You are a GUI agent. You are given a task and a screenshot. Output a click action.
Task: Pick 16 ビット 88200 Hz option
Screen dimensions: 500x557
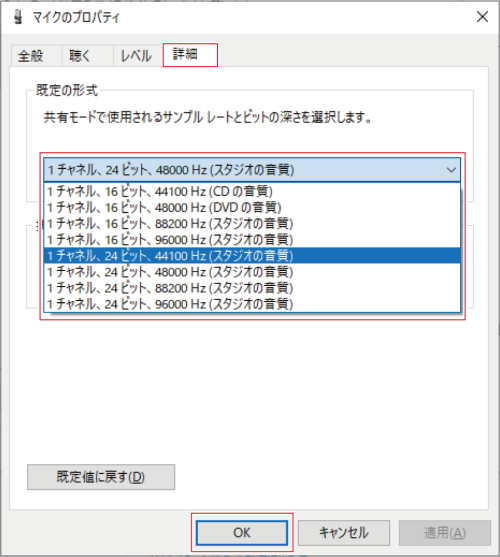[252, 224]
